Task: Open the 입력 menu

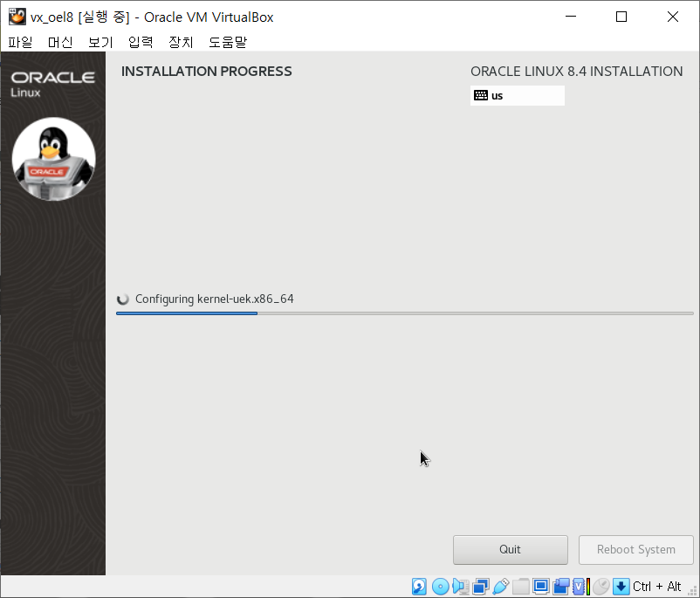Action: [x=141, y=42]
